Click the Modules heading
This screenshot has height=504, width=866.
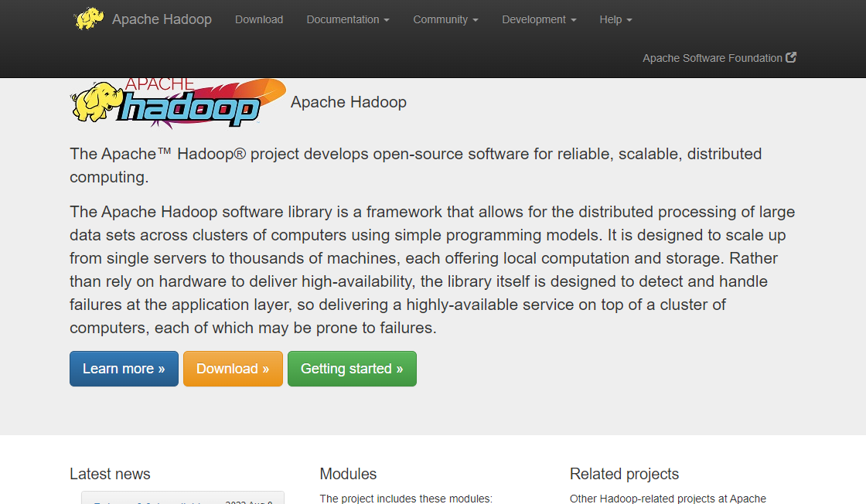pyautogui.click(x=348, y=474)
